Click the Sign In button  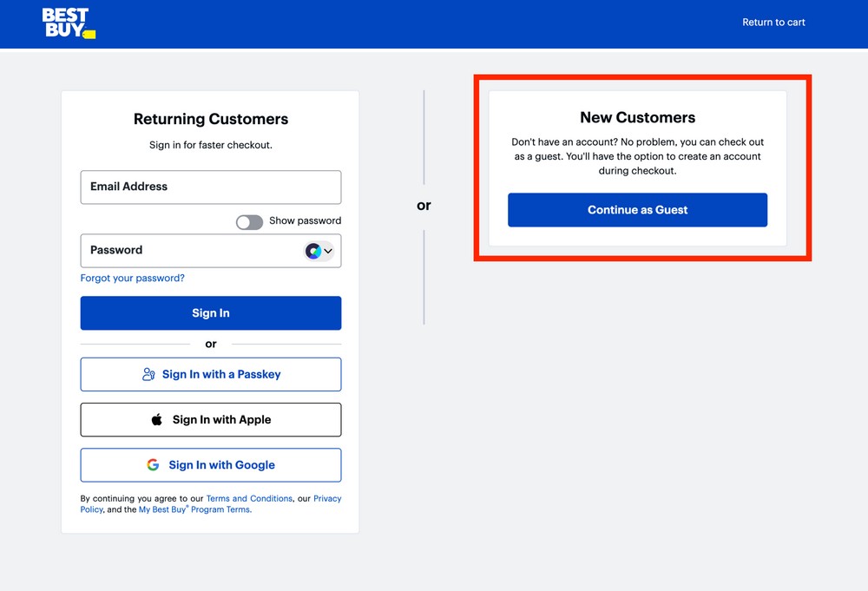pos(211,313)
